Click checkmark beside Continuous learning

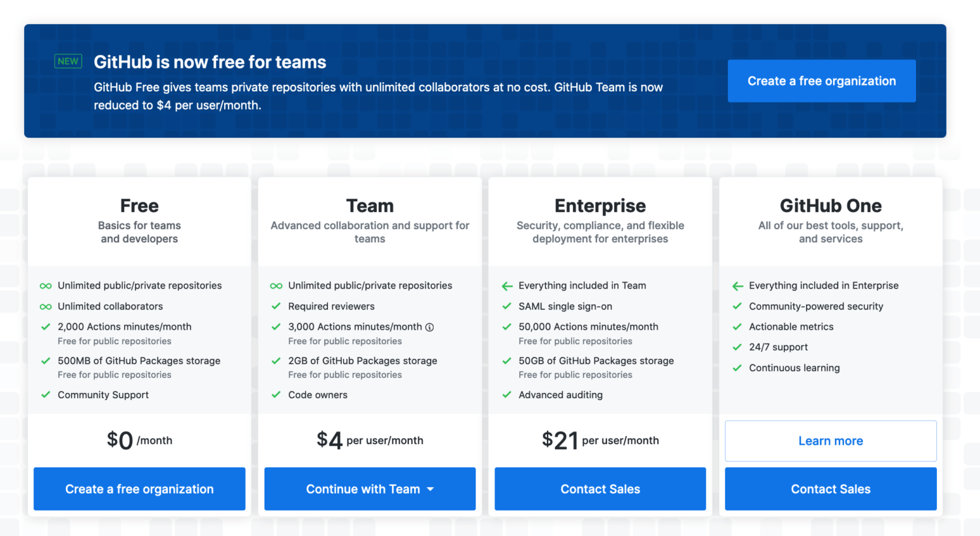738,368
